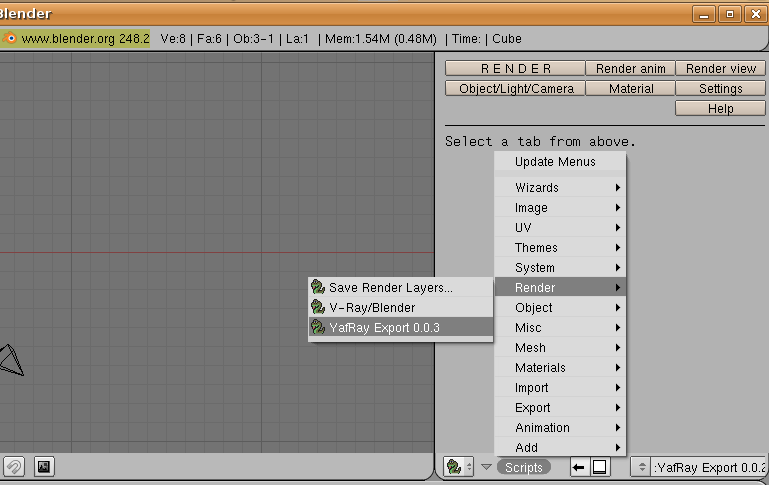The width and height of the screenshot is (769, 485).
Task: Open the Material tab
Action: 631,89
